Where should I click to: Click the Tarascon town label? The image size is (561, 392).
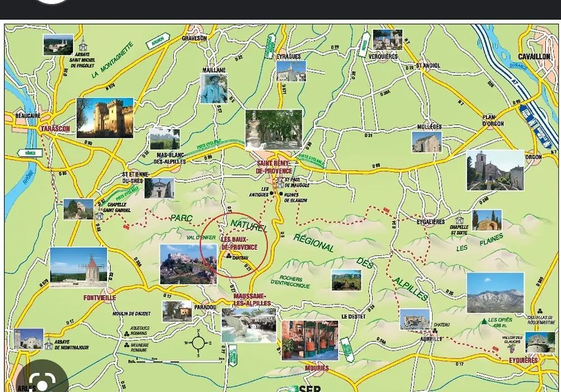[55, 129]
